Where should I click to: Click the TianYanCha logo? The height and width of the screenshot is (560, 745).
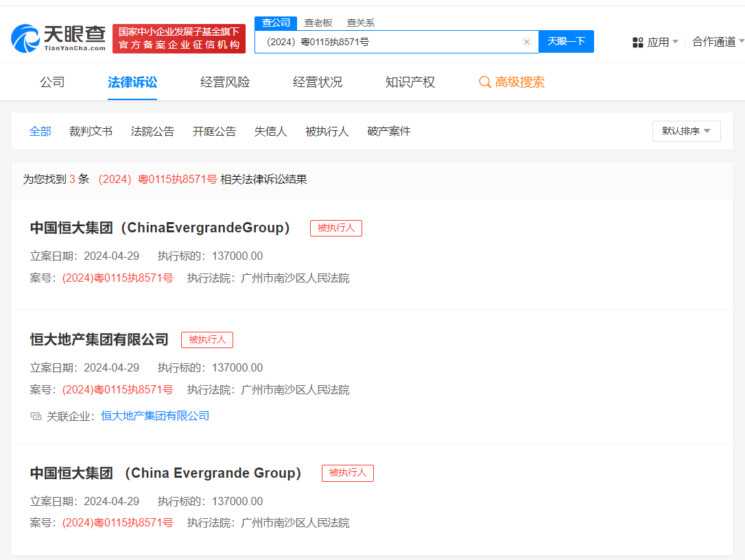pos(58,38)
